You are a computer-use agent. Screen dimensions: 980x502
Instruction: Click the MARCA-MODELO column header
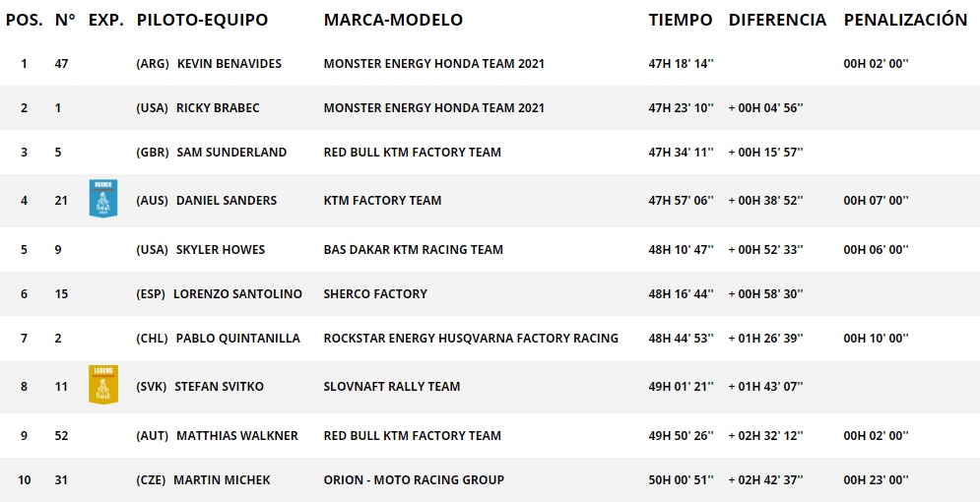393,20
